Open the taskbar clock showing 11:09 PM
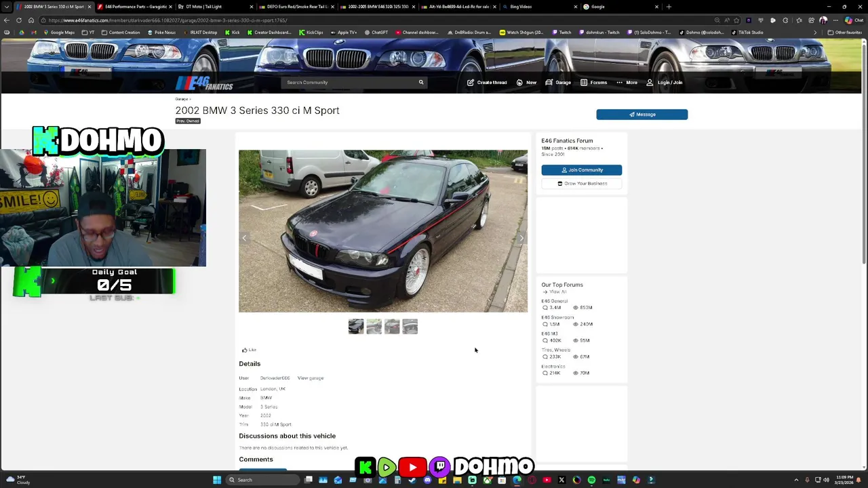The width and height of the screenshot is (868, 488). coord(845,480)
